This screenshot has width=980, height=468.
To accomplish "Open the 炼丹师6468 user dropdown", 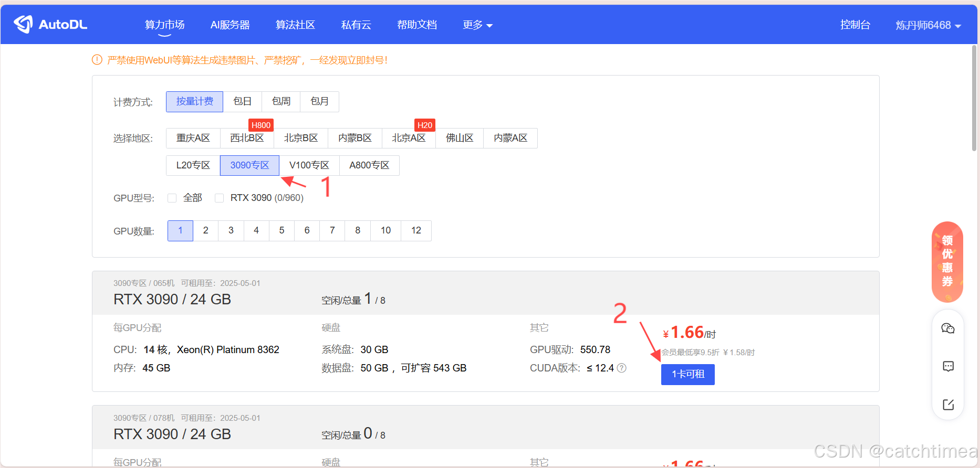I will pyautogui.click(x=928, y=25).
